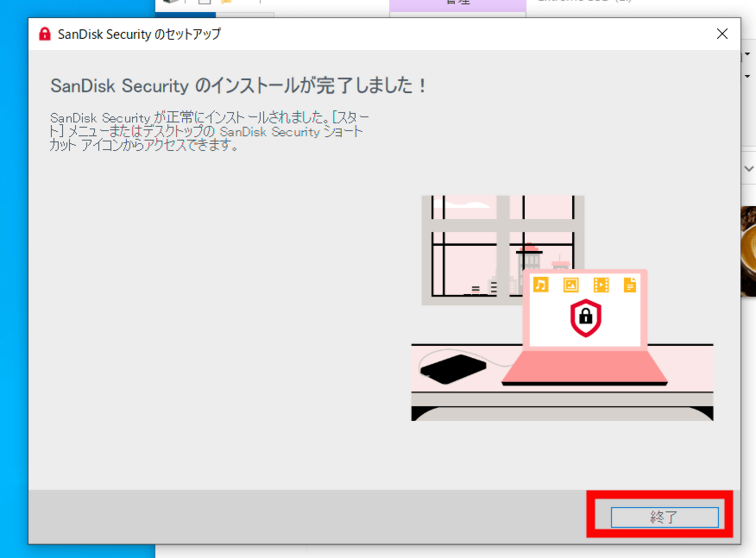The image size is (756, 558).
Task: Click the text "カット アイコンからアクセスできます。"
Action: 143,145
